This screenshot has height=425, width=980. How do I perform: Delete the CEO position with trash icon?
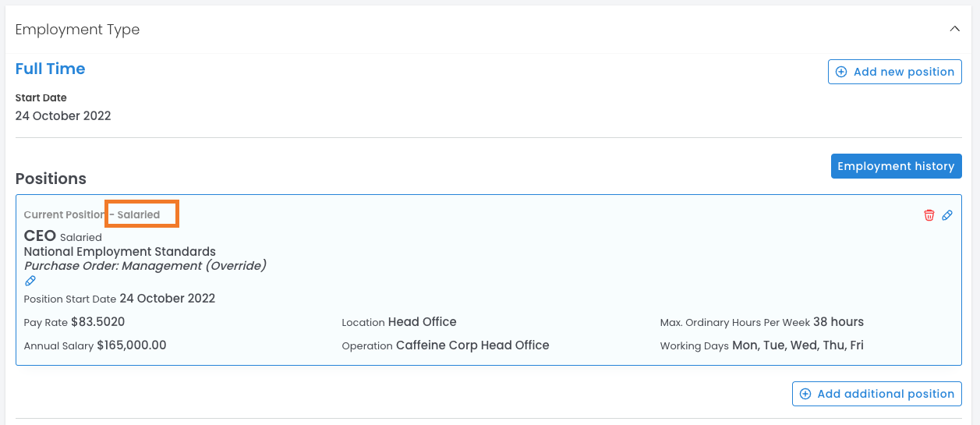point(929,215)
